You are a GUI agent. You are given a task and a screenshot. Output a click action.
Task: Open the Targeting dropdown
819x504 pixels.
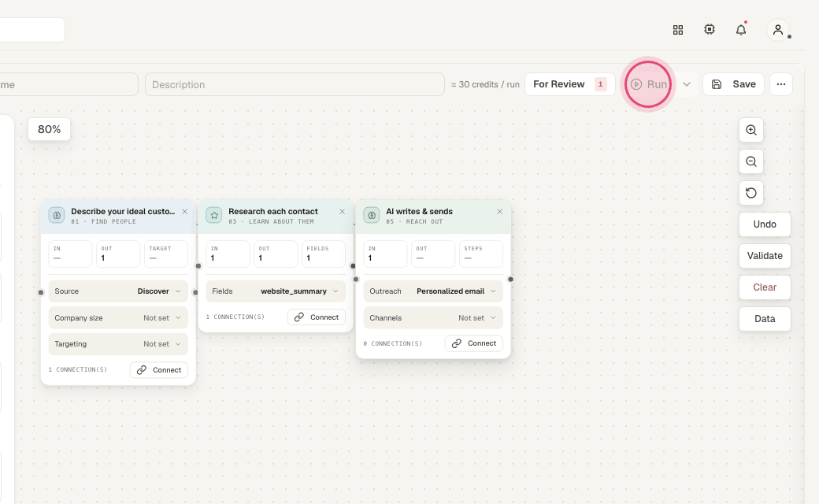coord(118,344)
